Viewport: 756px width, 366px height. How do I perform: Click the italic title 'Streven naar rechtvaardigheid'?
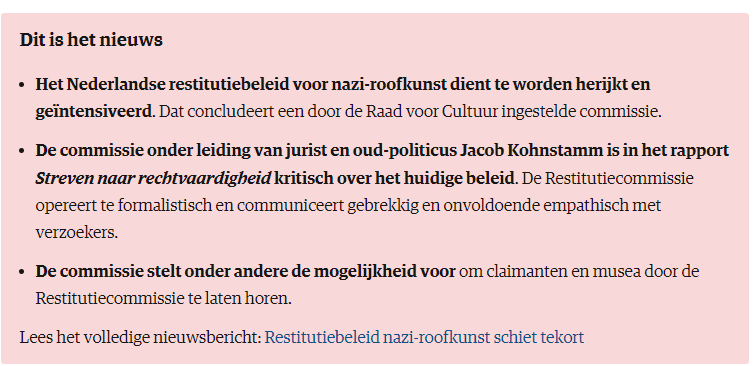[153, 178]
